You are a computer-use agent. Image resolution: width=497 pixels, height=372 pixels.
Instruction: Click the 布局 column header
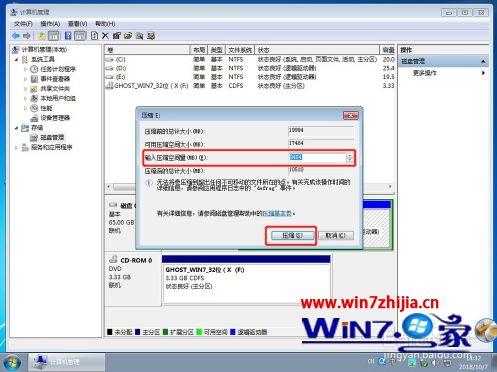point(199,50)
